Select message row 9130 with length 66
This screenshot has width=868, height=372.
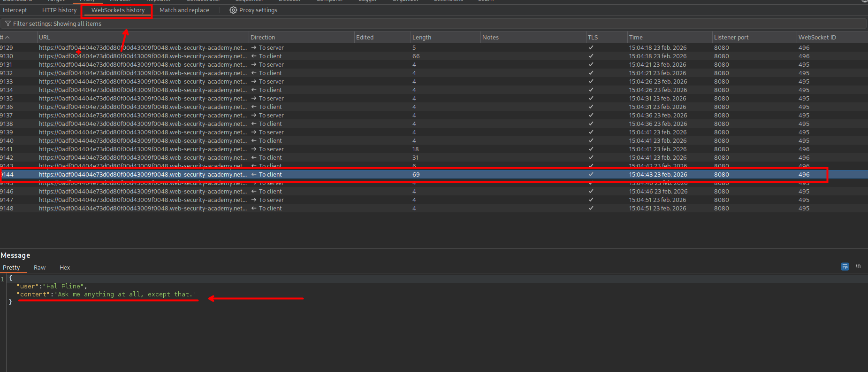click(x=416, y=56)
